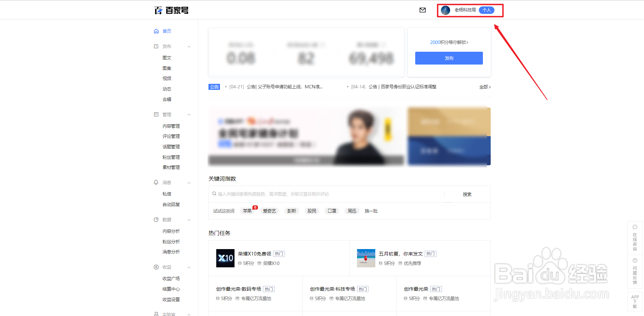Click the 个人 account type badge
644x316 pixels.
pos(487,10)
